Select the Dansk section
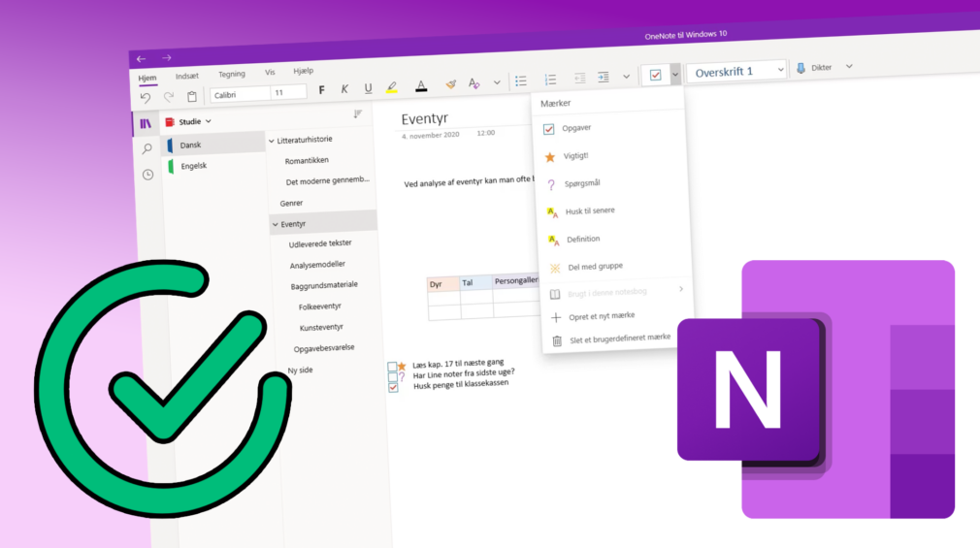This screenshot has width=980, height=548. point(213,145)
